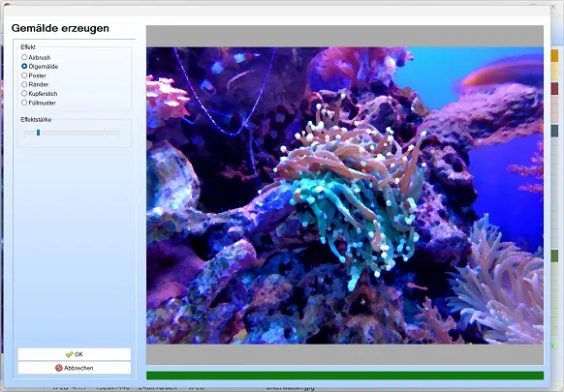Viewport: 564px width, 392px height.
Task: Confirm the painting effect with OK
Action: (75, 354)
